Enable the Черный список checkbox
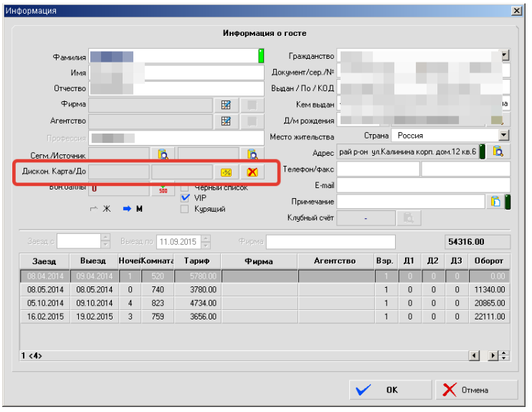 point(184,188)
